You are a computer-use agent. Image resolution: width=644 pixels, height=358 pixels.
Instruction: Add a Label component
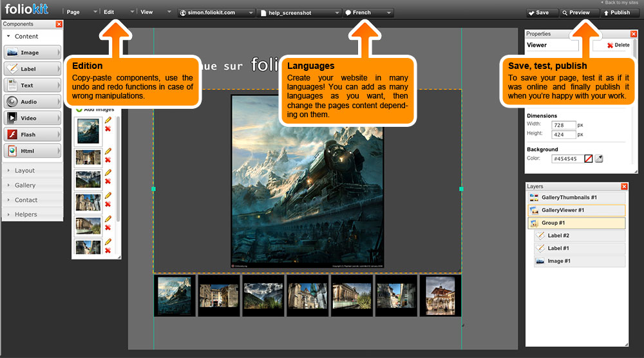point(32,69)
